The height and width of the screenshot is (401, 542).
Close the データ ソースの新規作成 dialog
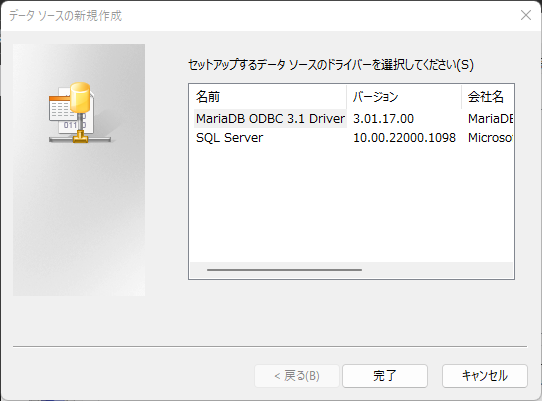point(526,15)
